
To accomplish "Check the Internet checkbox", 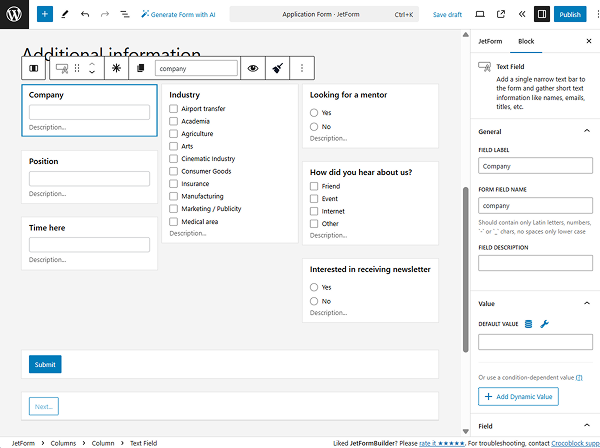I will (x=314, y=211).
